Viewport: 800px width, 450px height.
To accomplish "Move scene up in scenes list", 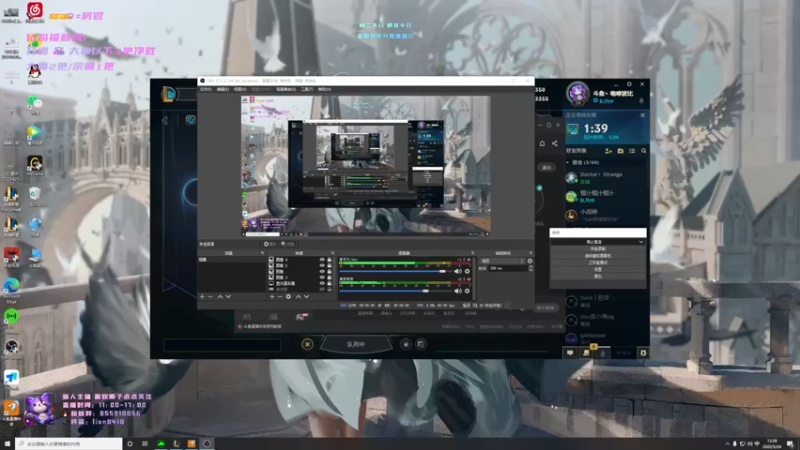I will 220,296.
